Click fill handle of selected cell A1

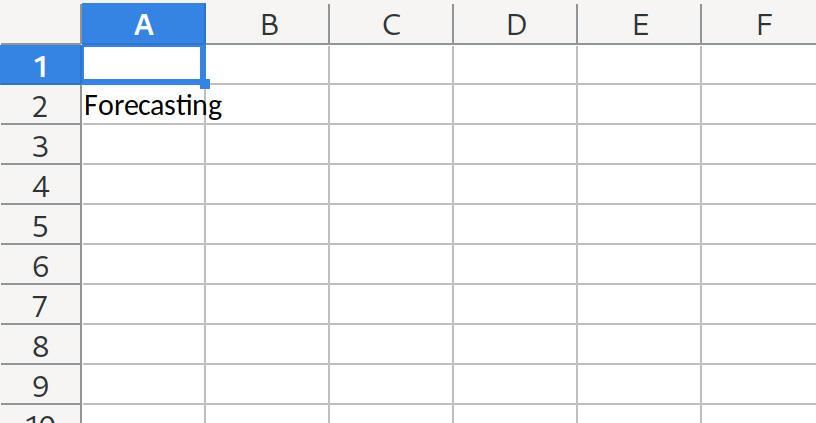[x=205, y=85]
